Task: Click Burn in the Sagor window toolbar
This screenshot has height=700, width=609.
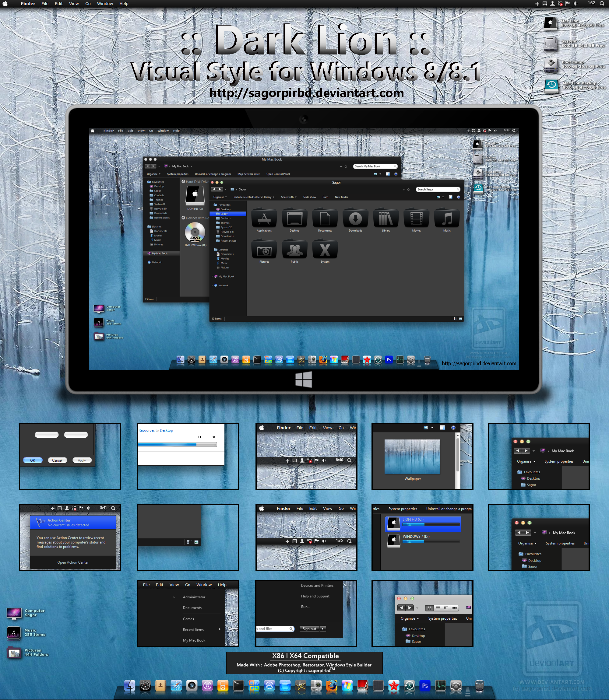Action: [x=325, y=197]
